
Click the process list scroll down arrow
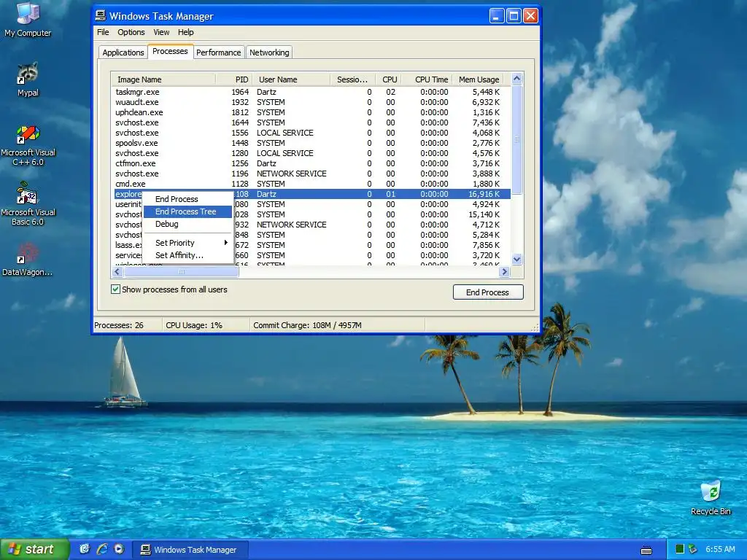coord(517,260)
